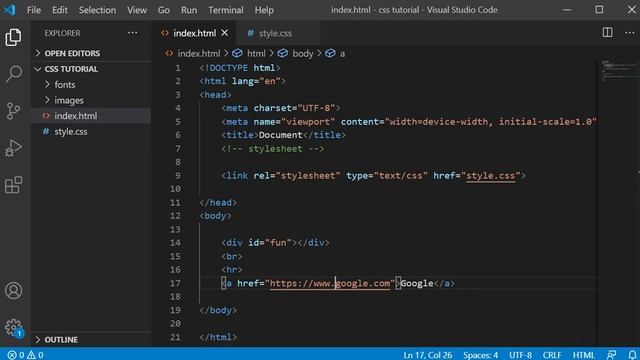Click meta charset="UTF-8" line
Viewport: 640px width, 360px height.
pyautogui.click(x=281, y=108)
